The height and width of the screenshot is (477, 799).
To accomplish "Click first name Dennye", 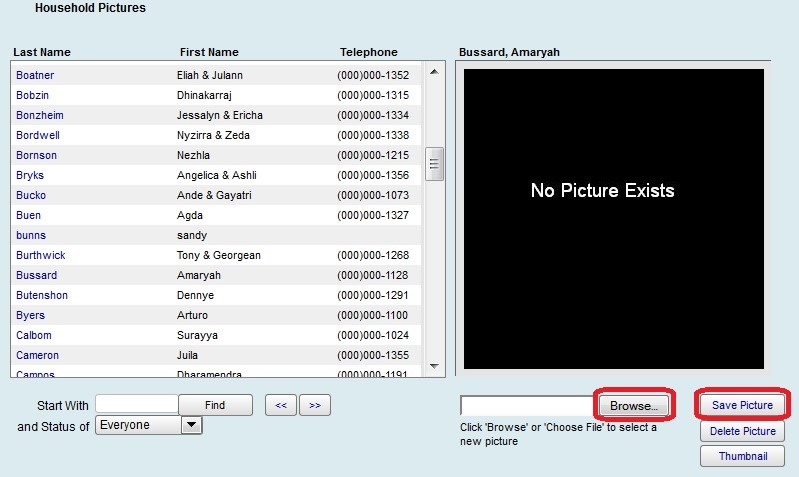I will 195,296.
